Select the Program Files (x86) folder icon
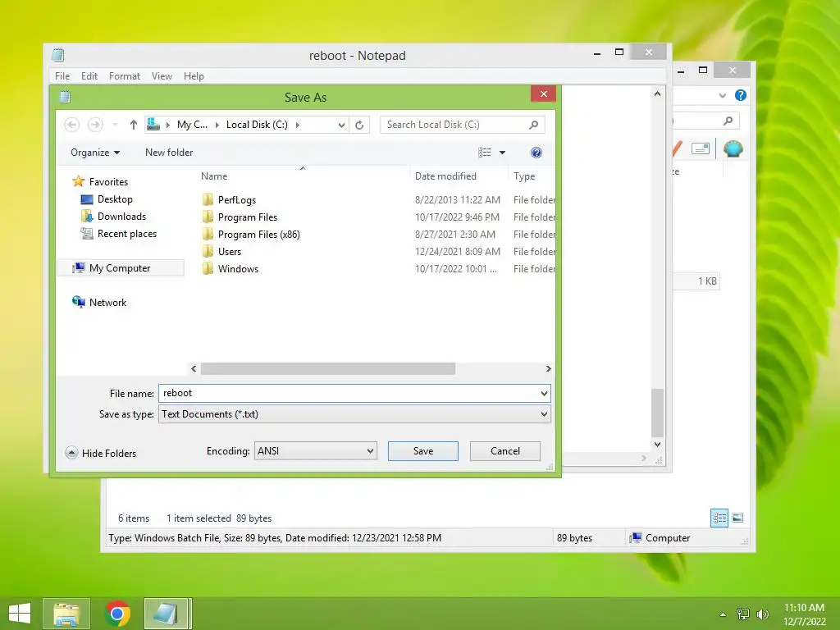The width and height of the screenshot is (840, 630). (208, 234)
